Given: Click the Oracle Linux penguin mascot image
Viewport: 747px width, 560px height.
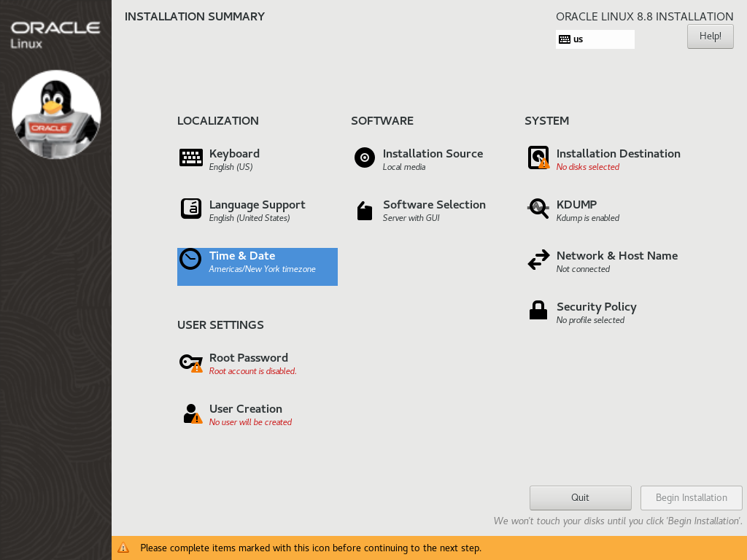Looking at the screenshot, I should [56, 114].
